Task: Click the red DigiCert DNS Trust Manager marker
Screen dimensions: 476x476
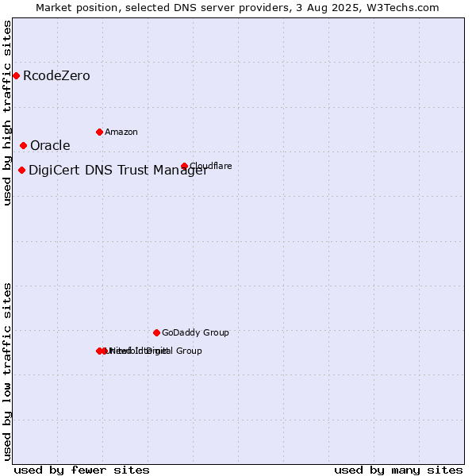Action: coord(21,171)
